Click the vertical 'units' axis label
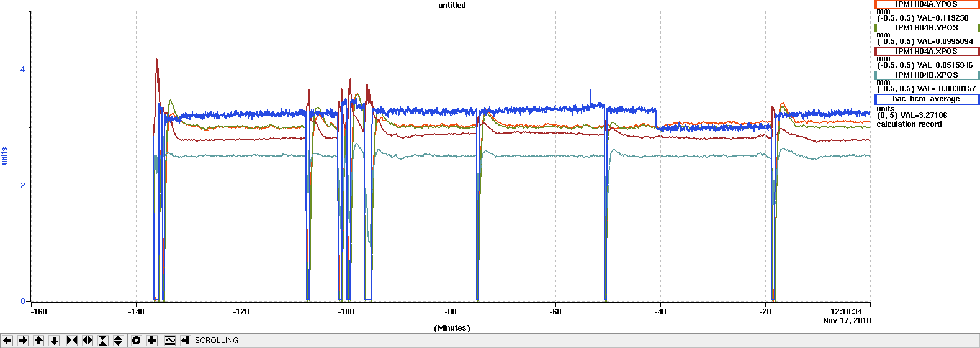The image size is (980, 348). pos(5,156)
